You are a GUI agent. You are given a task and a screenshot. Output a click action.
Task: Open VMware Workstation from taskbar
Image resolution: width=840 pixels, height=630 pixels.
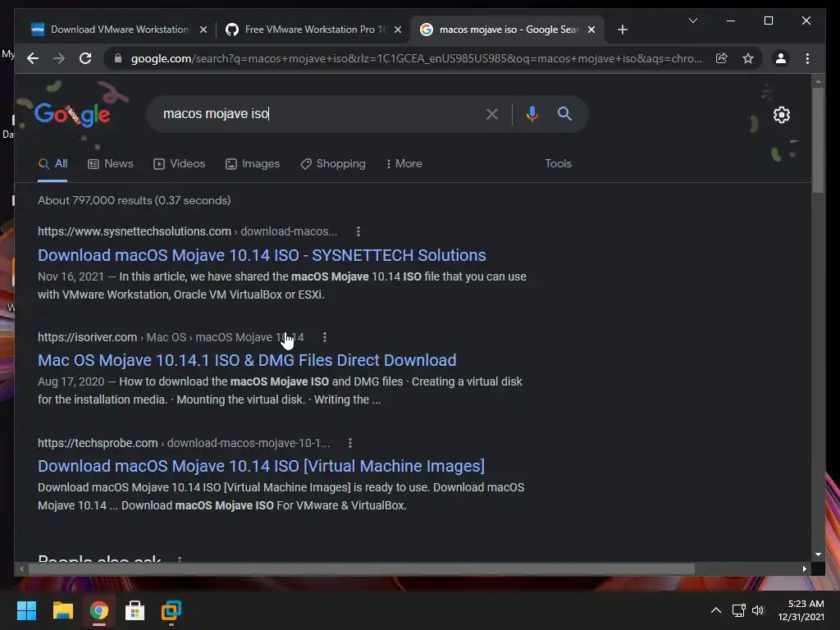click(171, 610)
